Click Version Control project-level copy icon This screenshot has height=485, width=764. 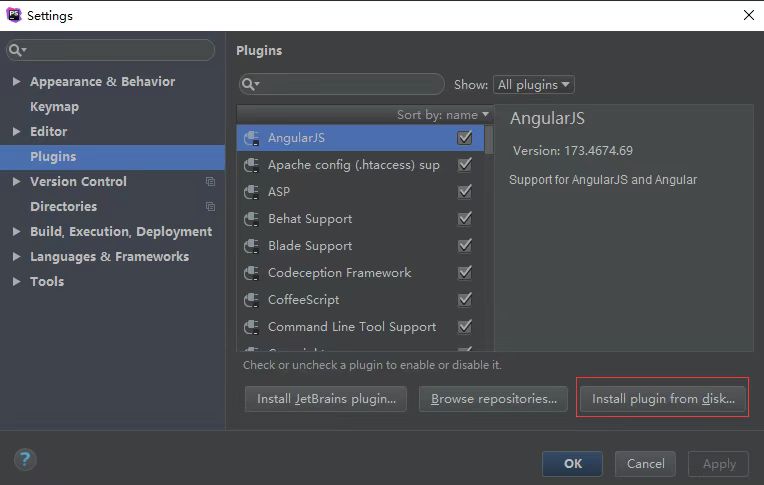tap(210, 182)
